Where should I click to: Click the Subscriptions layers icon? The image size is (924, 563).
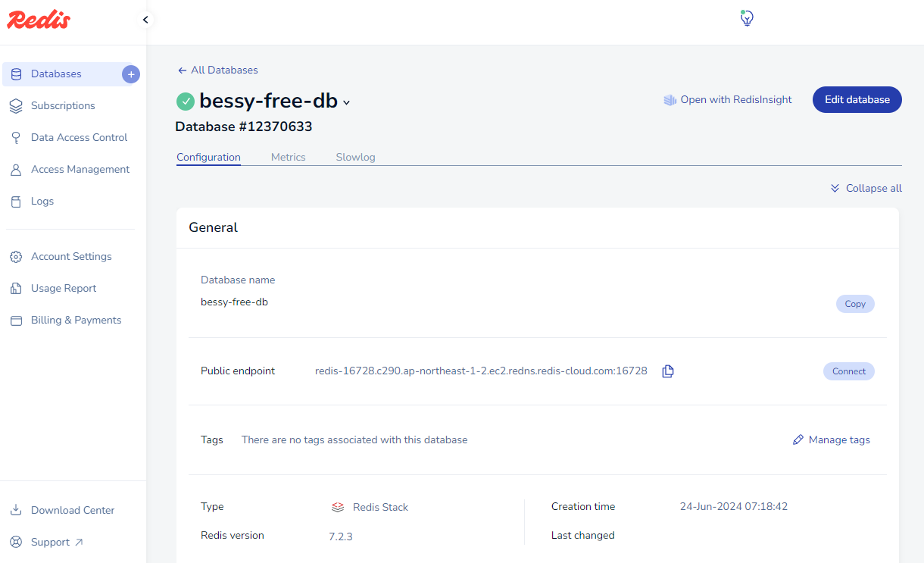coord(16,106)
